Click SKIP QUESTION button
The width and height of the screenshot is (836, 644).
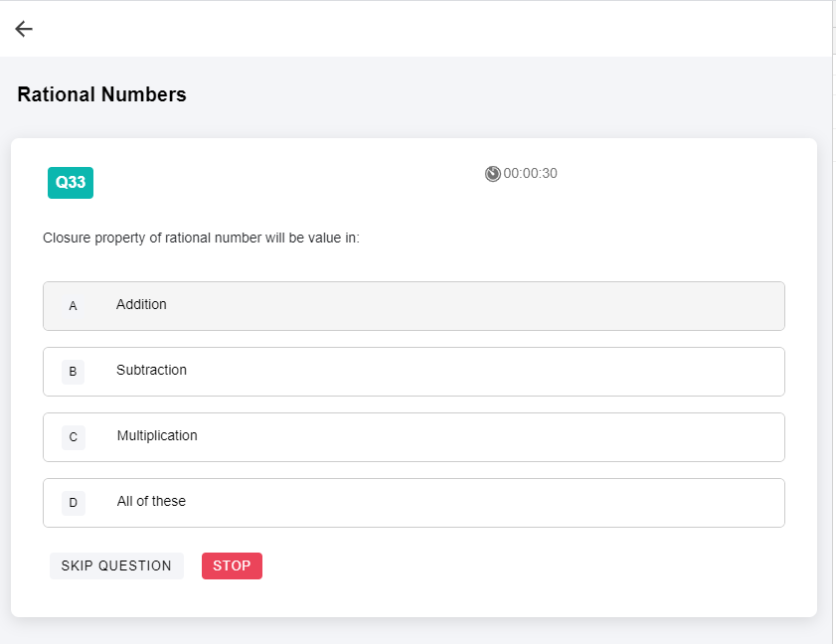[116, 565]
